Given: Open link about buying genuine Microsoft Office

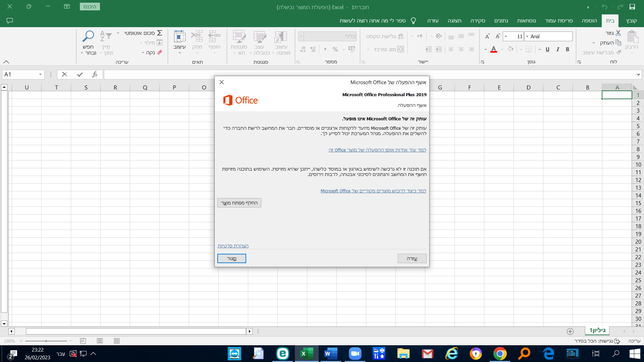Looking at the screenshot, I should (373, 191).
